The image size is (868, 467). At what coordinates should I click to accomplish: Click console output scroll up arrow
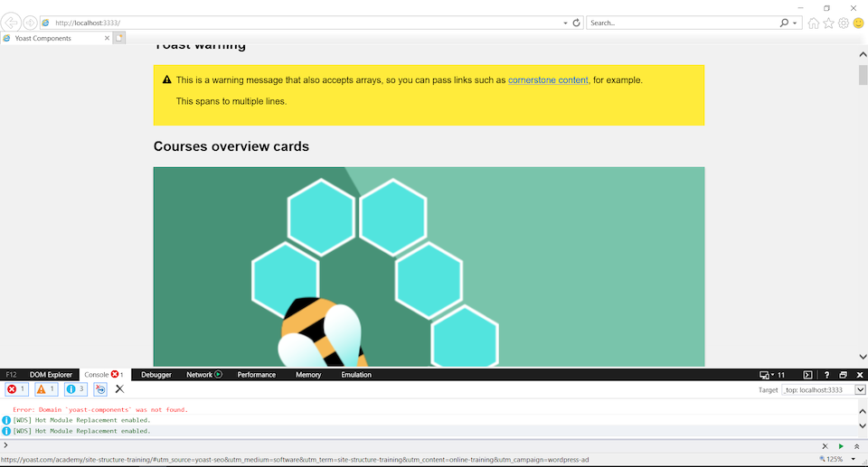pos(863,411)
